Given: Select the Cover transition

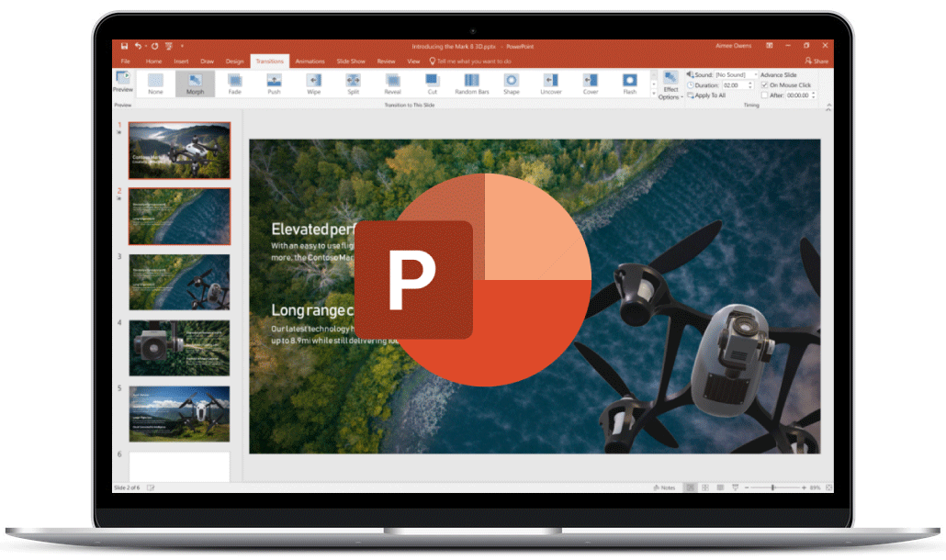Looking at the screenshot, I should click(x=591, y=84).
